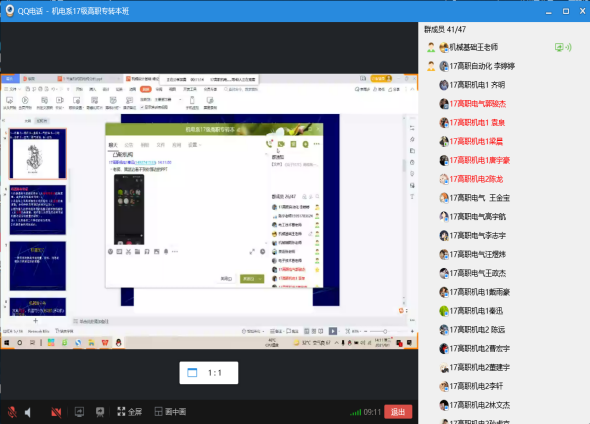Select member 17高职机电1秦迅

point(471,311)
